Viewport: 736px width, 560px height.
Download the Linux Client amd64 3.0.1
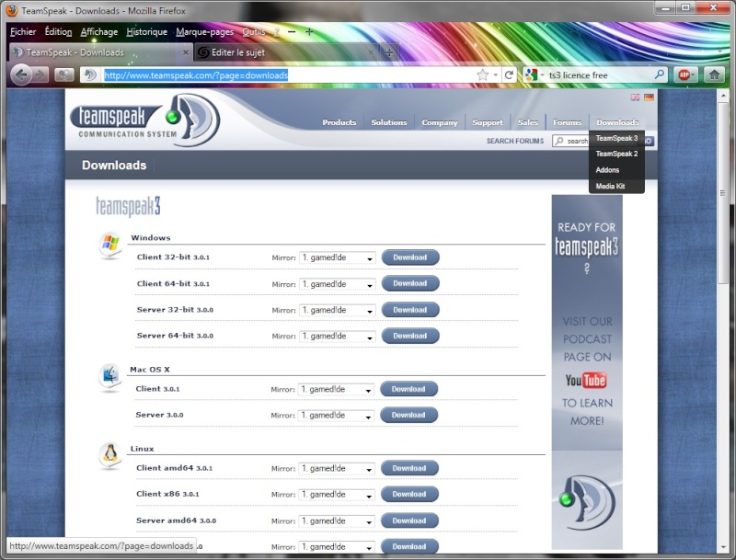pos(409,468)
